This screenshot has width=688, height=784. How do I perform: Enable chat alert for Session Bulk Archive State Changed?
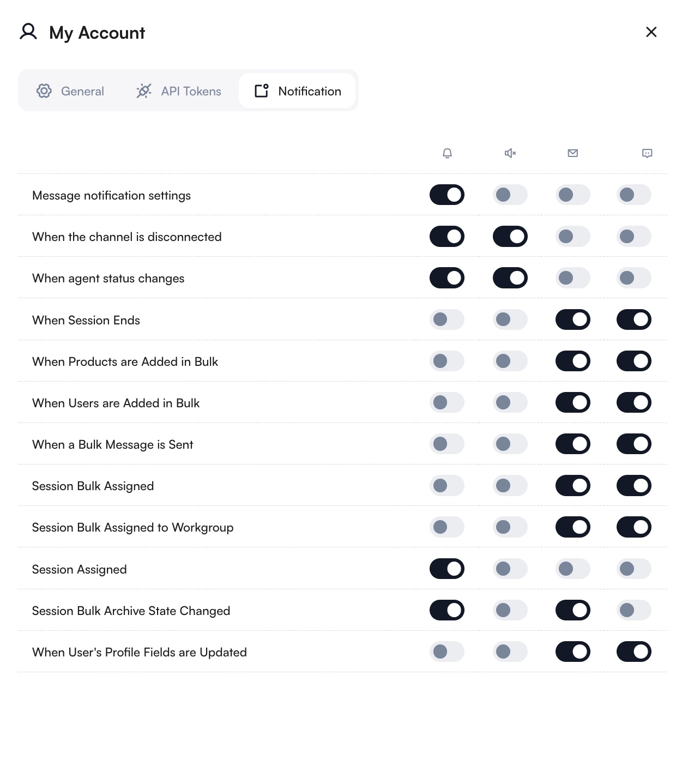pyautogui.click(x=633, y=610)
